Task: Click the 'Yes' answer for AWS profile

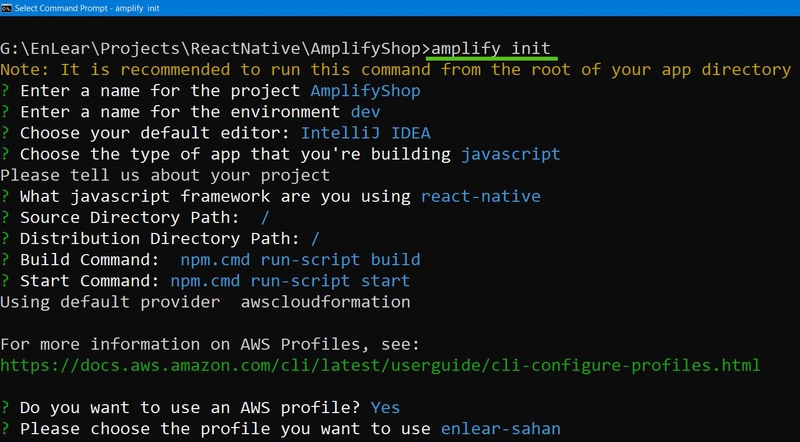Action: pyautogui.click(x=386, y=408)
